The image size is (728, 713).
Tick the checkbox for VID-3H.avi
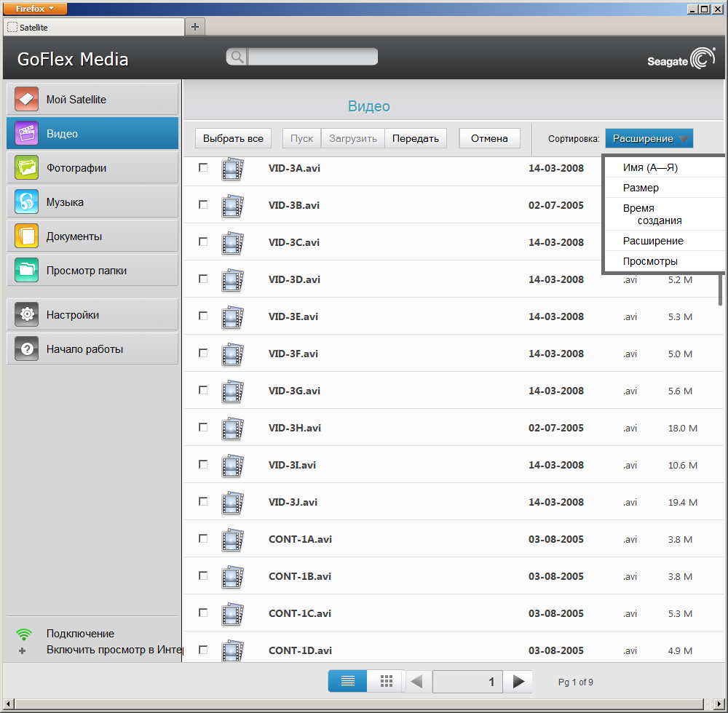pos(203,427)
